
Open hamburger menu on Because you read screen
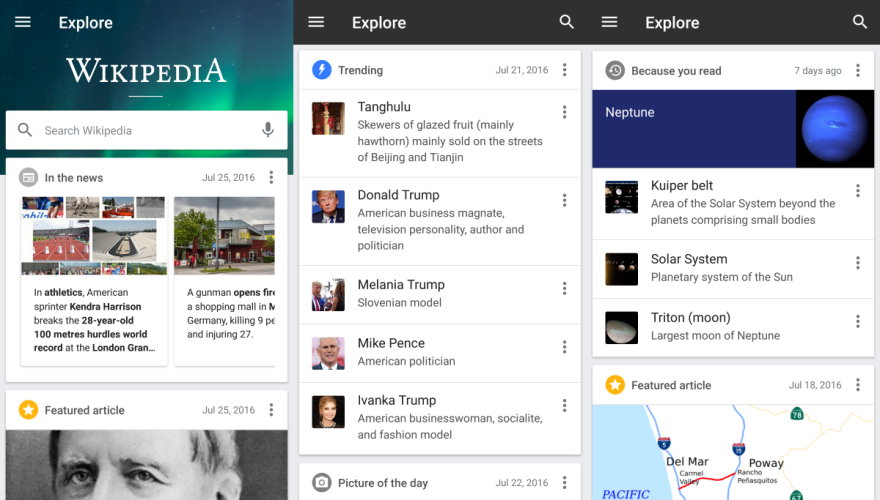(609, 22)
